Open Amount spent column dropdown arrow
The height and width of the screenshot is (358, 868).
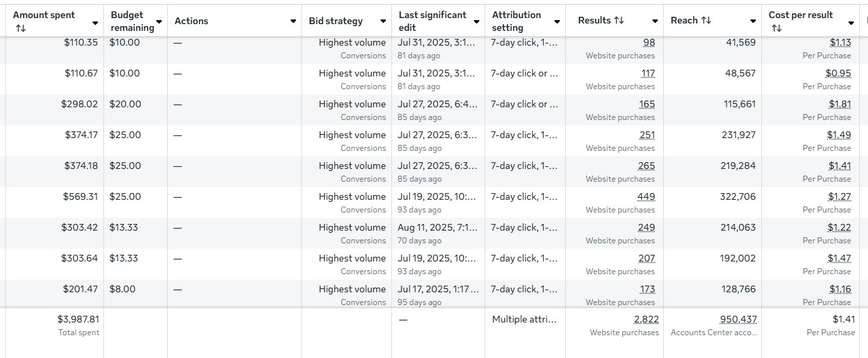tap(95, 22)
